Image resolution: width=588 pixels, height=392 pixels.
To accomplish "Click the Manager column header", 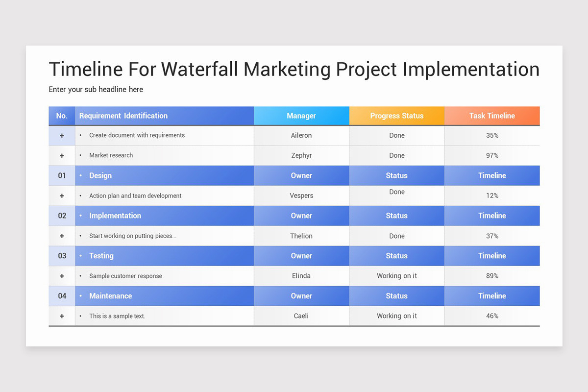I will [x=301, y=116].
